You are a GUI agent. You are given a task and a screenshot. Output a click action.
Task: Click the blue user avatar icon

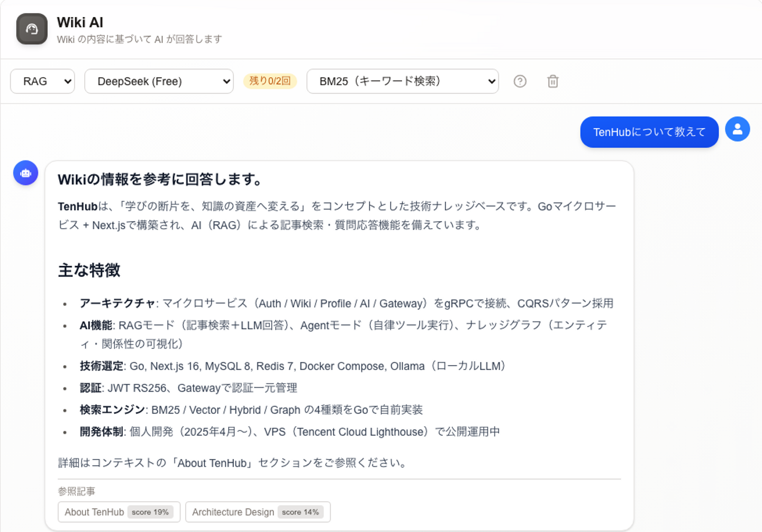click(738, 129)
